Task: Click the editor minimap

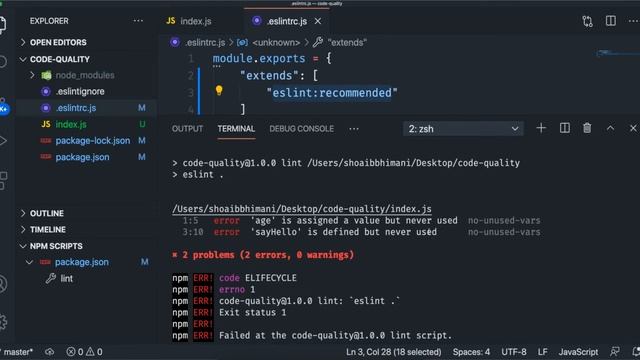Action: tap(618, 53)
